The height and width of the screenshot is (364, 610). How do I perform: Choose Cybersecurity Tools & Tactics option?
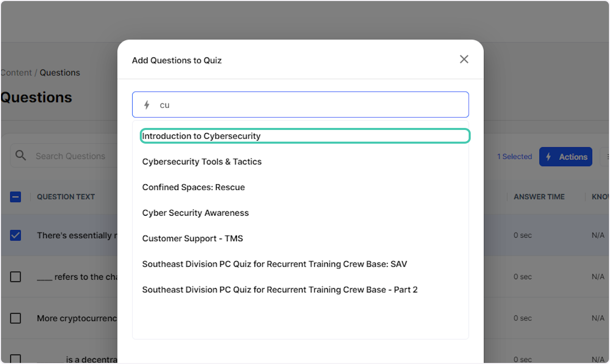click(202, 162)
